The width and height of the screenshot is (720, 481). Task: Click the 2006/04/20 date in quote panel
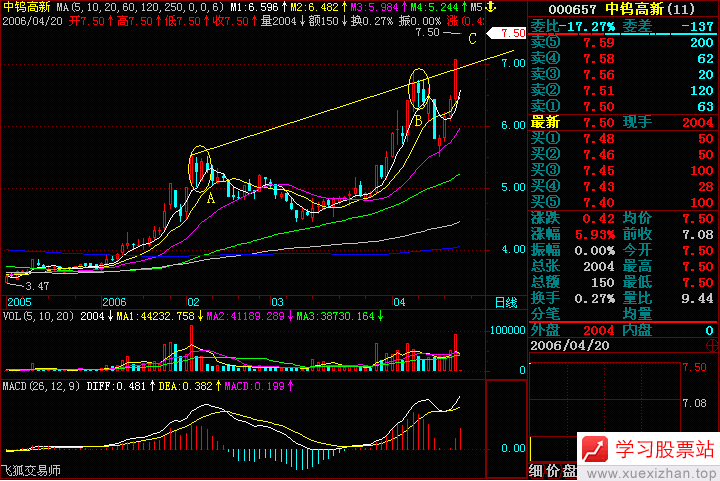coord(570,346)
